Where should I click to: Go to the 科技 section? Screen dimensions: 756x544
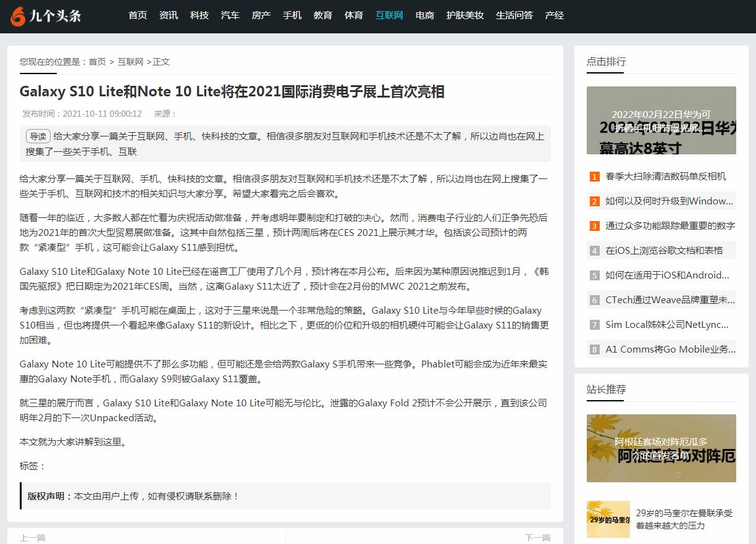pyautogui.click(x=199, y=15)
